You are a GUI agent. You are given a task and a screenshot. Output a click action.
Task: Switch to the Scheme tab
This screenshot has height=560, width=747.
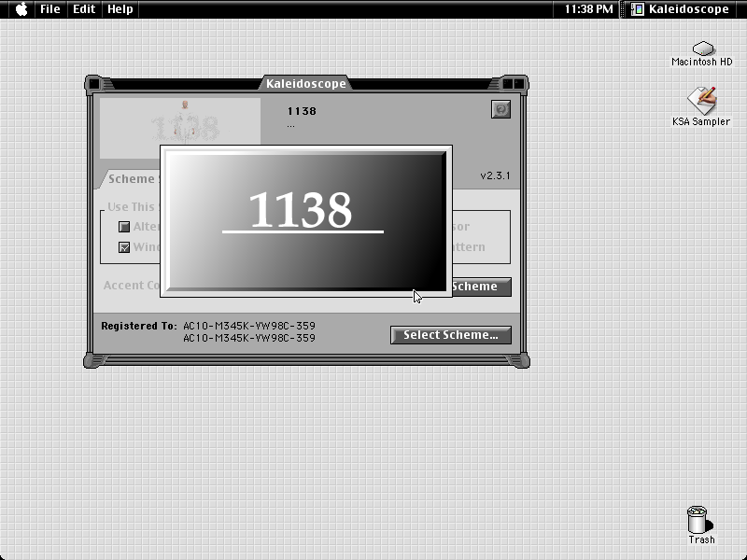(131, 179)
